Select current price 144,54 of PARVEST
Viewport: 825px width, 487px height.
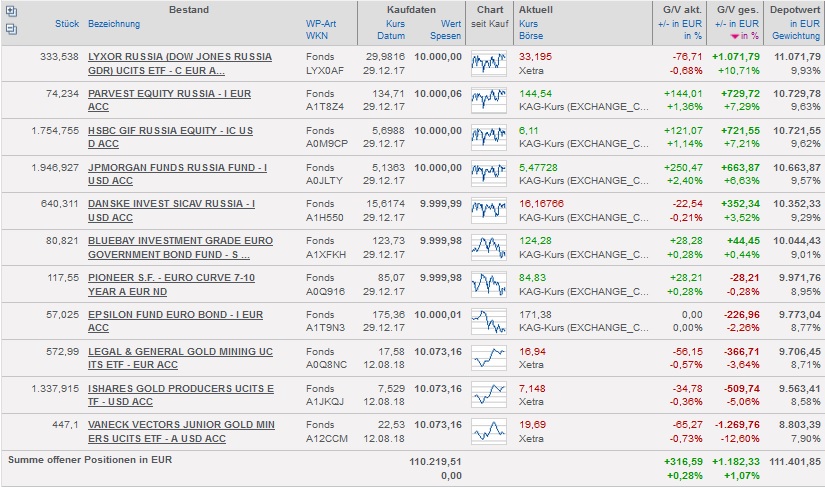coord(535,94)
